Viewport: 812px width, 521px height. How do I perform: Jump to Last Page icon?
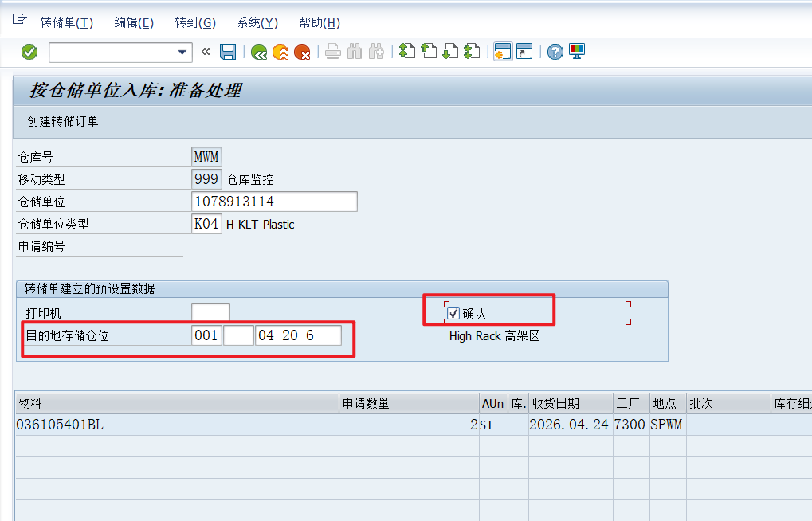pos(472,51)
